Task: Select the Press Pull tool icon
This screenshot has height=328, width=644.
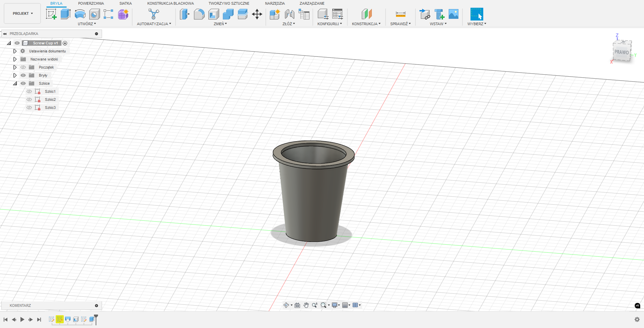Action: tap(185, 14)
